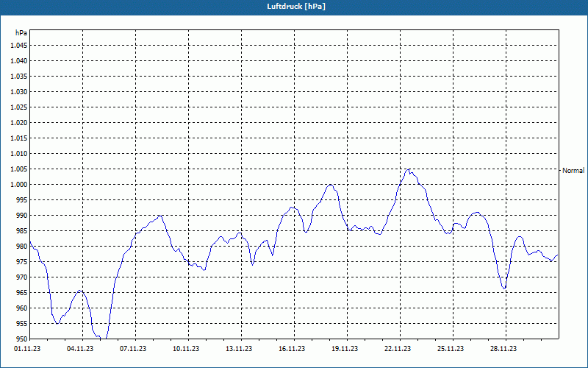The height and width of the screenshot is (368, 588).
Task: Click the 22.11.23 date label
Action: [398, 349]
